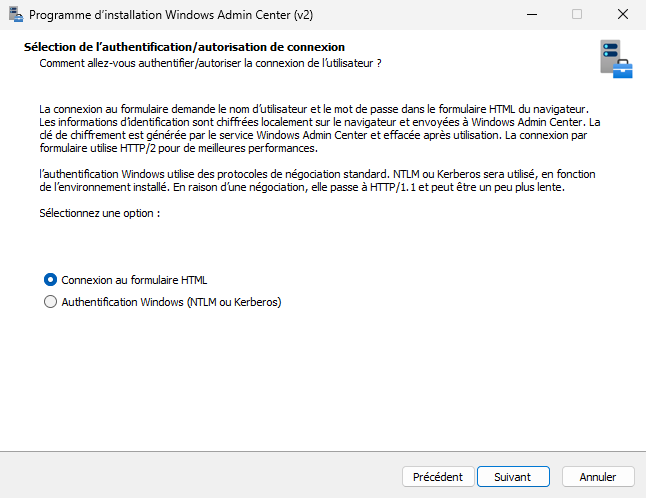
Task: Minimize the installer window
Action: 532,14
